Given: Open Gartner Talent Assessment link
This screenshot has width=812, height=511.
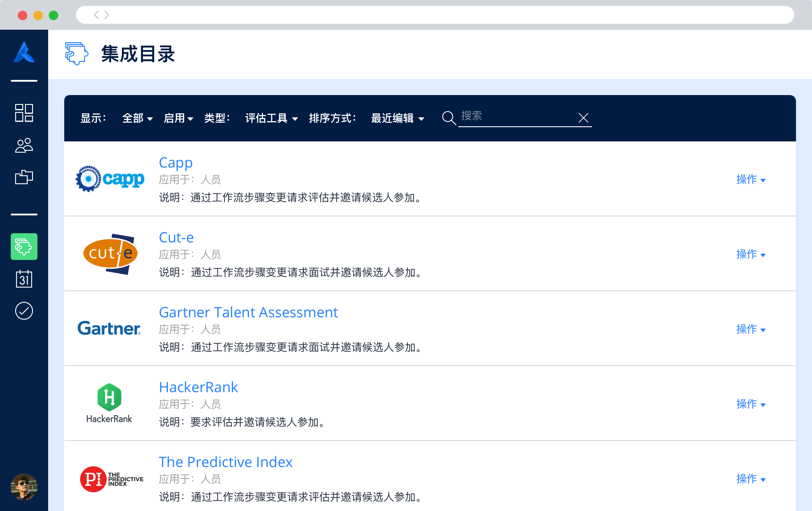Looking at the screenshot, I should [x=248, y=312].
